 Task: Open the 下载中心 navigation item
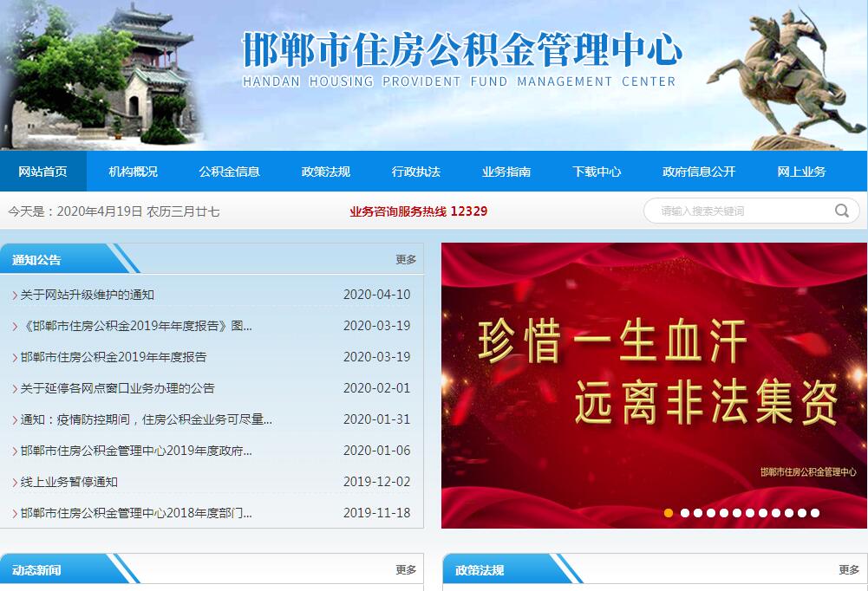click(596, 172)
